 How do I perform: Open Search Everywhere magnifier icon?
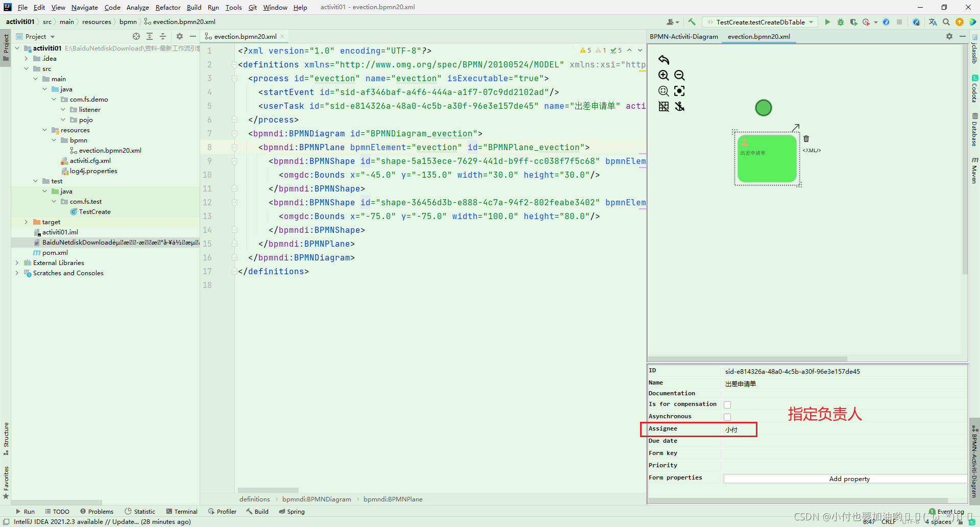(x=946, y=22)
